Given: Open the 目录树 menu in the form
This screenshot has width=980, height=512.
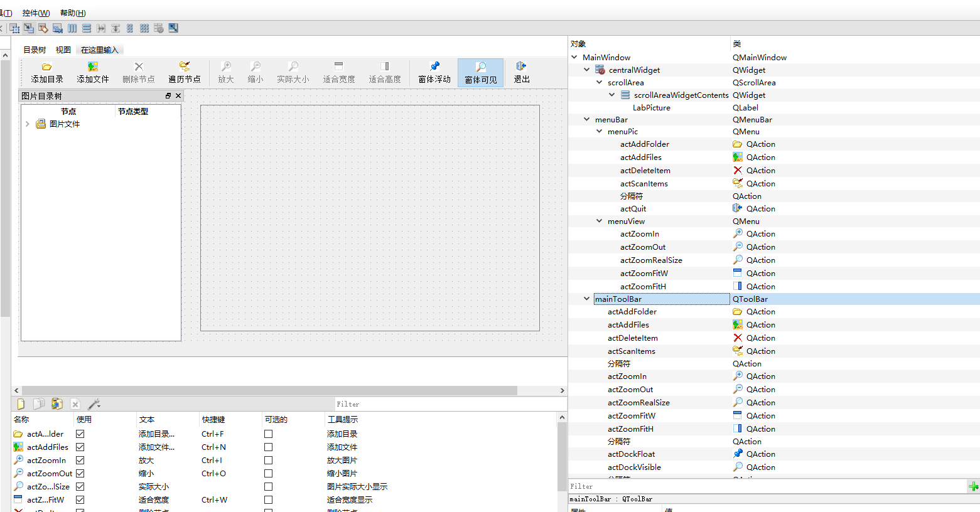Looking at the screenshot, I should pos(35,50).
